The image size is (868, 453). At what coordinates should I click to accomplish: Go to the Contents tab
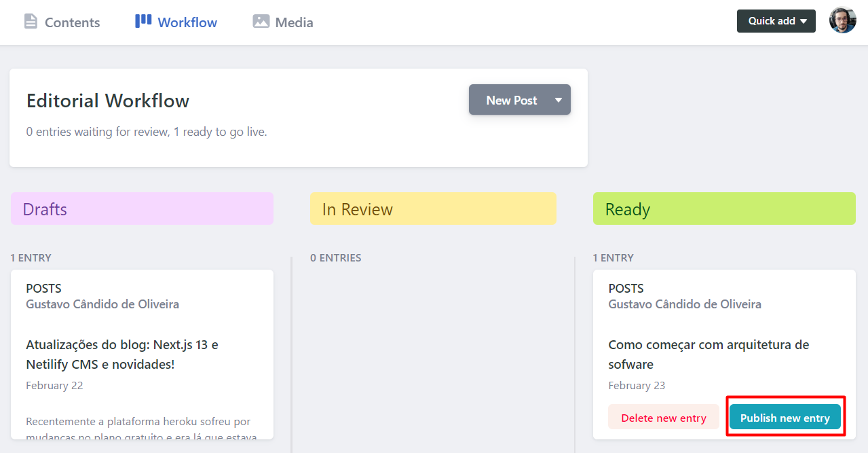(62, 22)
